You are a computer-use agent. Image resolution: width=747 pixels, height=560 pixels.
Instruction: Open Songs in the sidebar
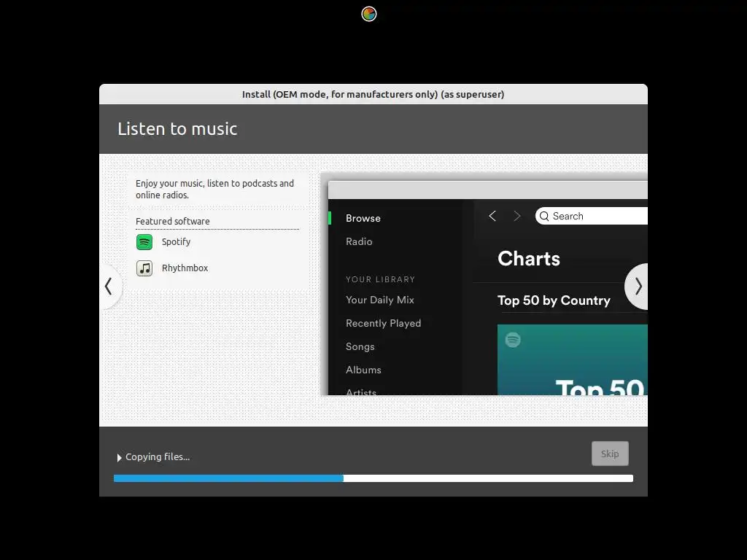click(x=360, y=346)
